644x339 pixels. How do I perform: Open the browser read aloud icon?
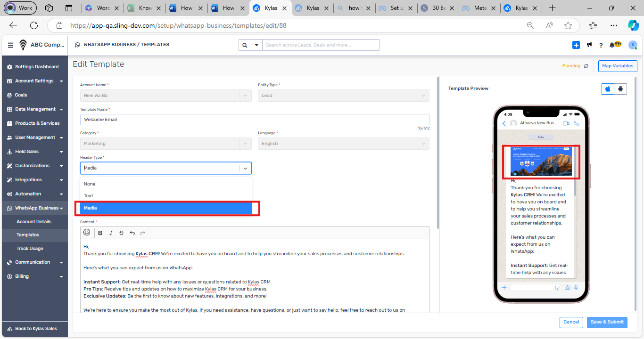point(549,25)
